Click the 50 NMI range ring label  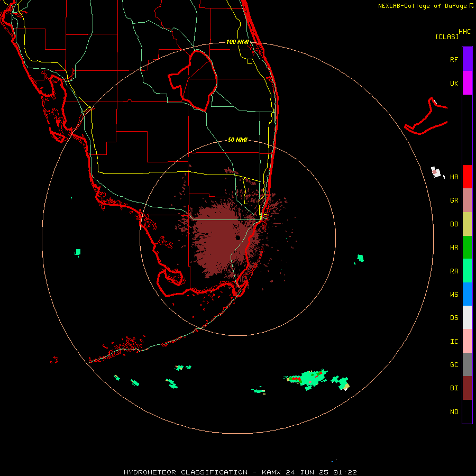(x=237, y=140)
